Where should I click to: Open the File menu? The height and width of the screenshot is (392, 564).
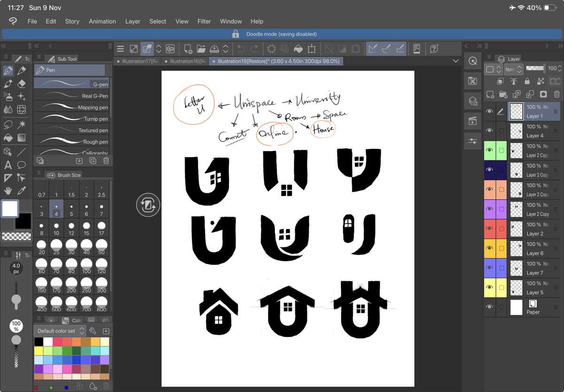click(x=32, y=21)
